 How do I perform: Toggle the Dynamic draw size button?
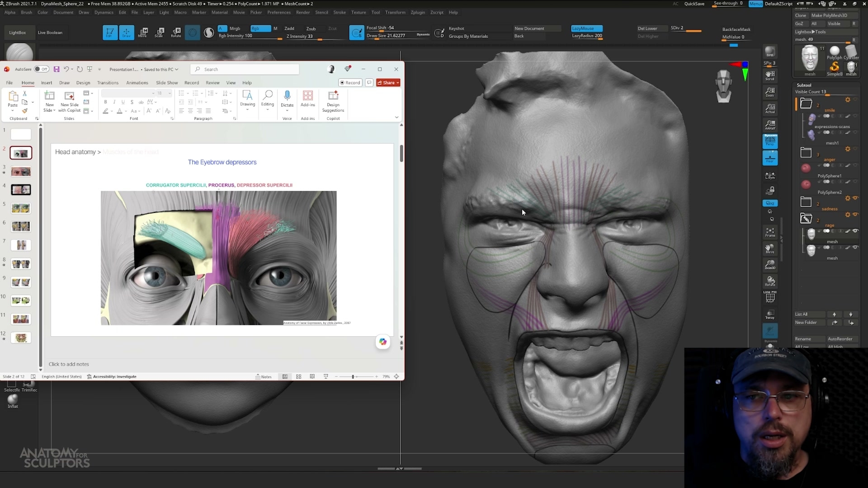(423, 34)
